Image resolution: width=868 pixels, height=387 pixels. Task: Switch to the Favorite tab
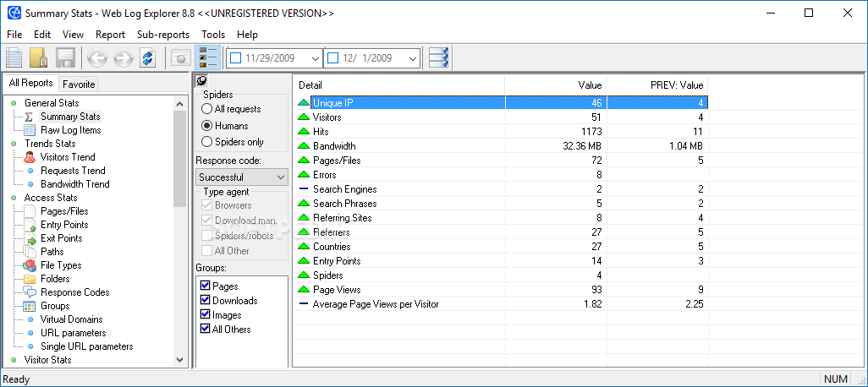[79, 84]
